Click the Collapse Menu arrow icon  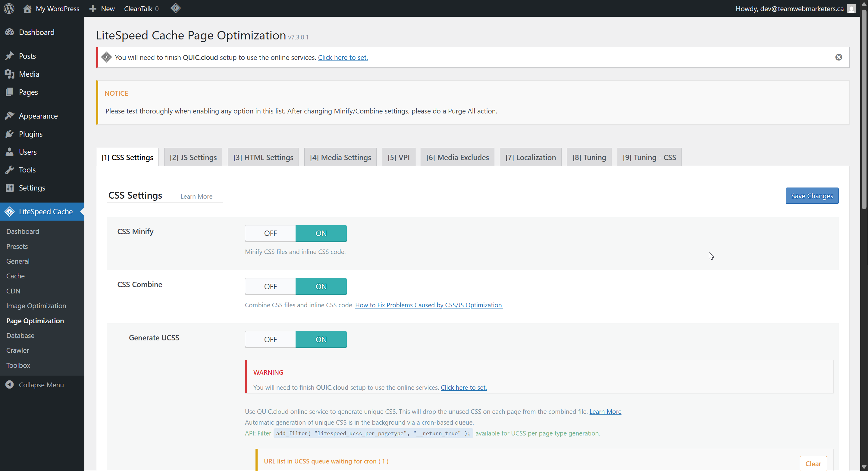coord(9,385)
